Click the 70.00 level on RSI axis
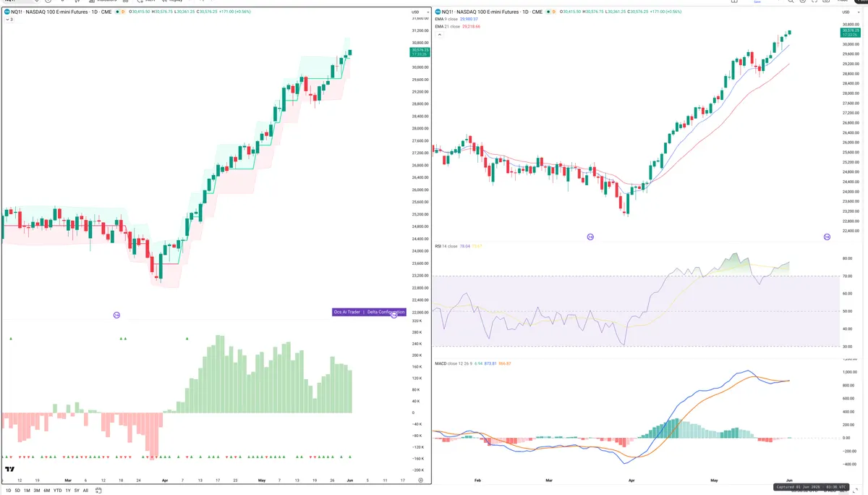868x495 pixels. [x=846, y=276]
